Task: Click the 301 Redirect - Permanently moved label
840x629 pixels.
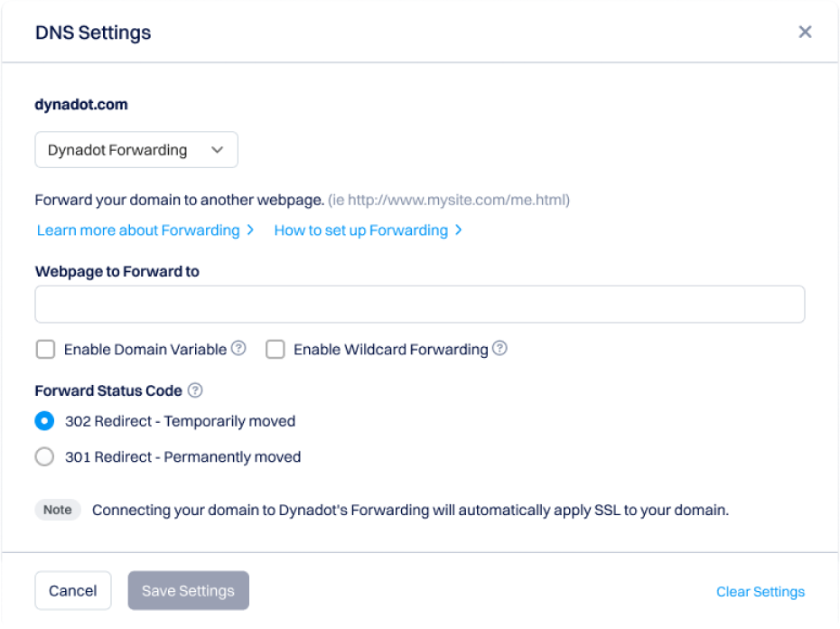Action: click(182, 457)
